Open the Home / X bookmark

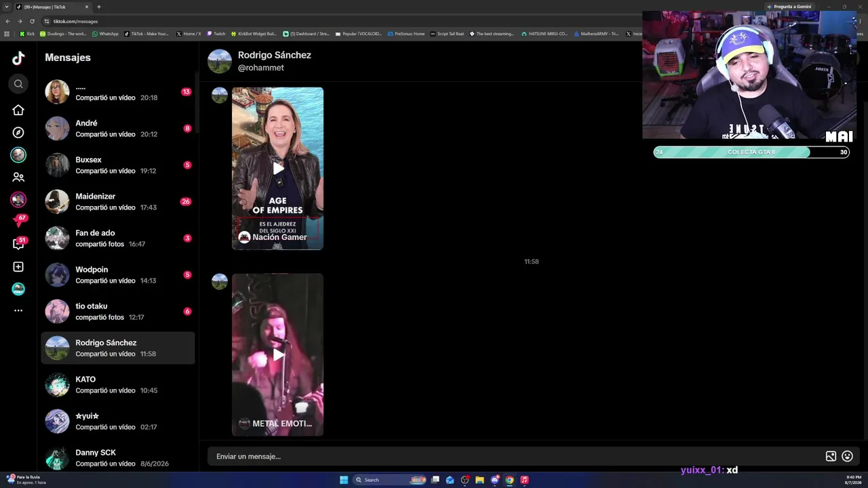[x=189, y=33]
